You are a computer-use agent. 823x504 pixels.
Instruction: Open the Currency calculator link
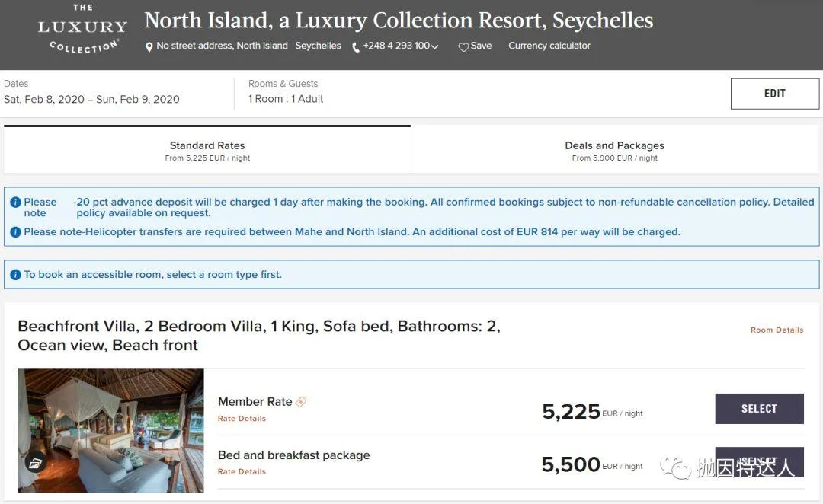pyautogui.click(x=549, y=46)
